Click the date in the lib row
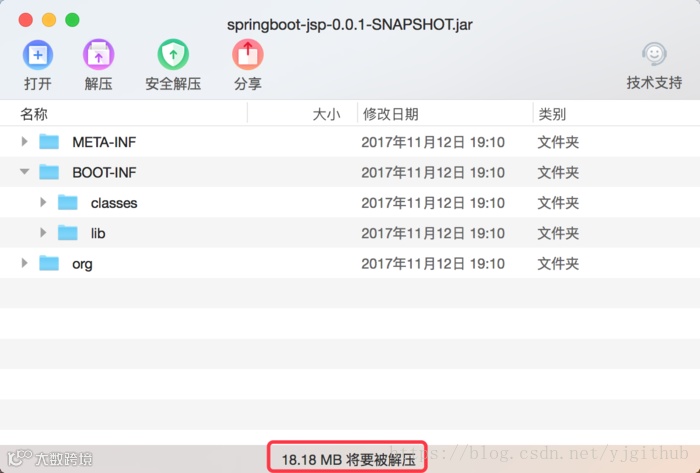700x473 pixels. click(433, 233)
